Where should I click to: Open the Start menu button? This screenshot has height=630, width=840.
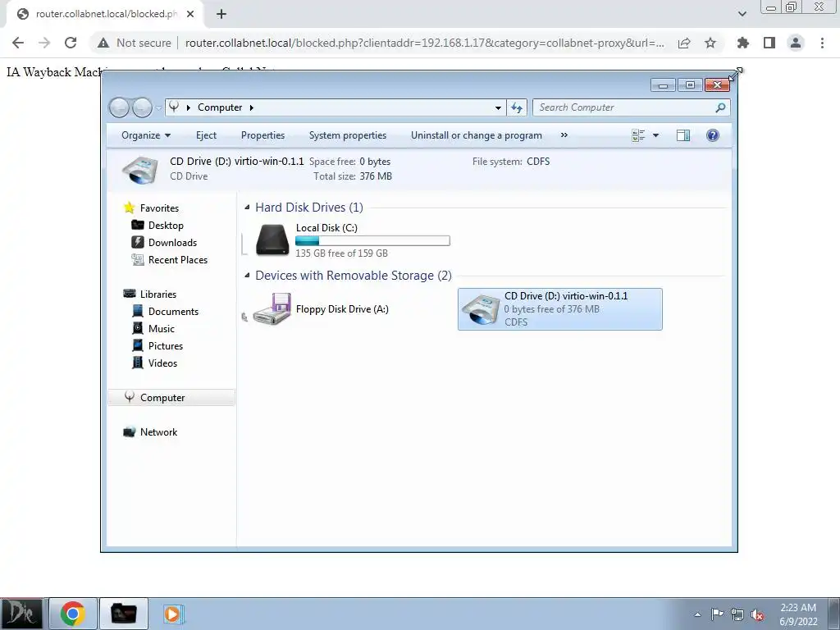click(x=21, y=614)
